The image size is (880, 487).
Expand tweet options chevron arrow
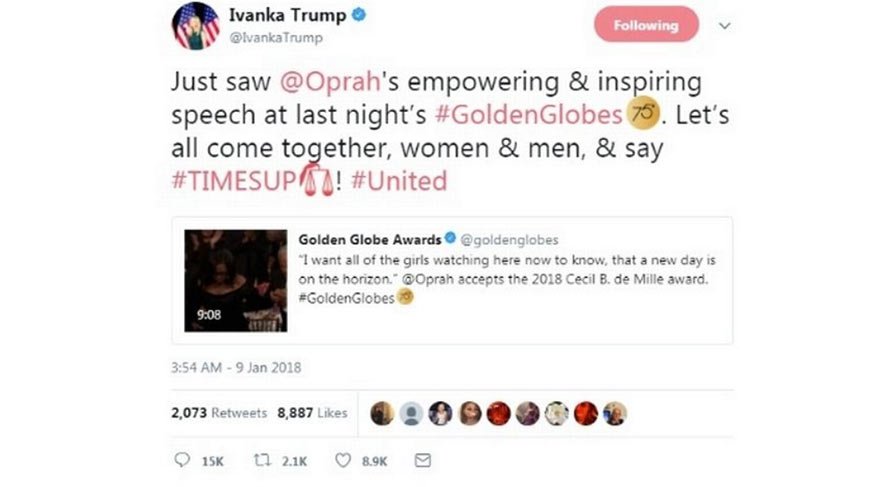tap(725, 26)
